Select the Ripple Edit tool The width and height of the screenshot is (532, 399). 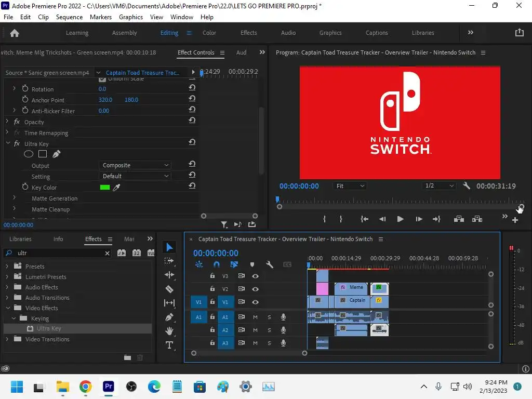click(169, 275)
